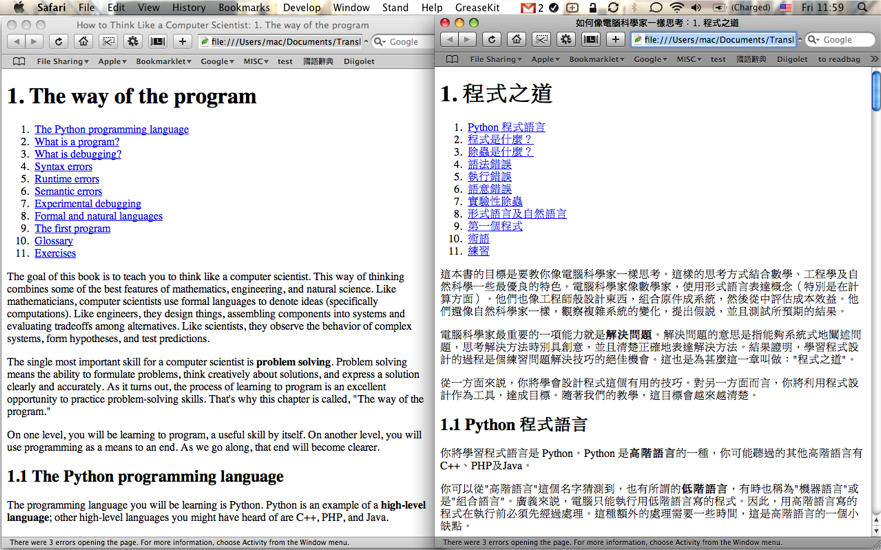Open the GreaseKit menu

tap(477, 7)
